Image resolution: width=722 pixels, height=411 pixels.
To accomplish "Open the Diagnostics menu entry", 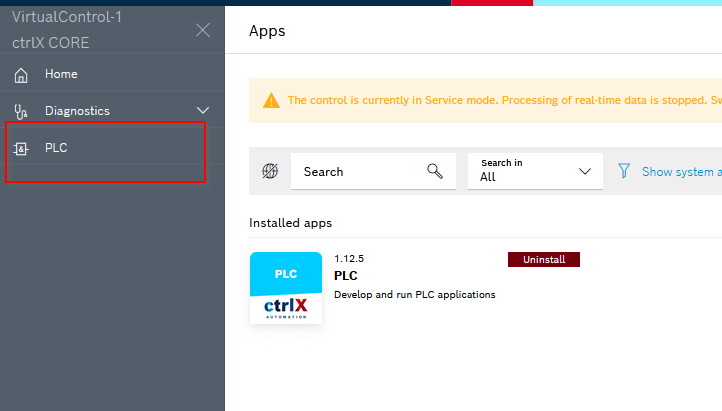I will click(x=112, y=111).
